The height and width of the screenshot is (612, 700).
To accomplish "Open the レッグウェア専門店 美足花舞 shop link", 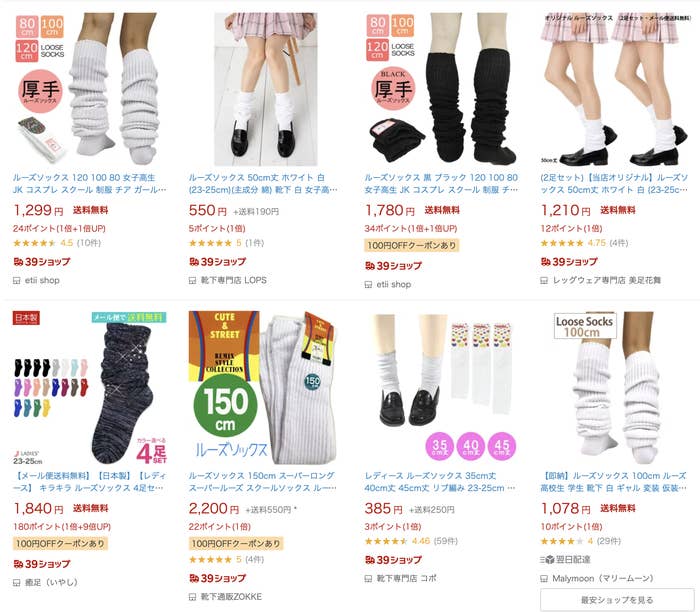I will click(x=607, y=280).
